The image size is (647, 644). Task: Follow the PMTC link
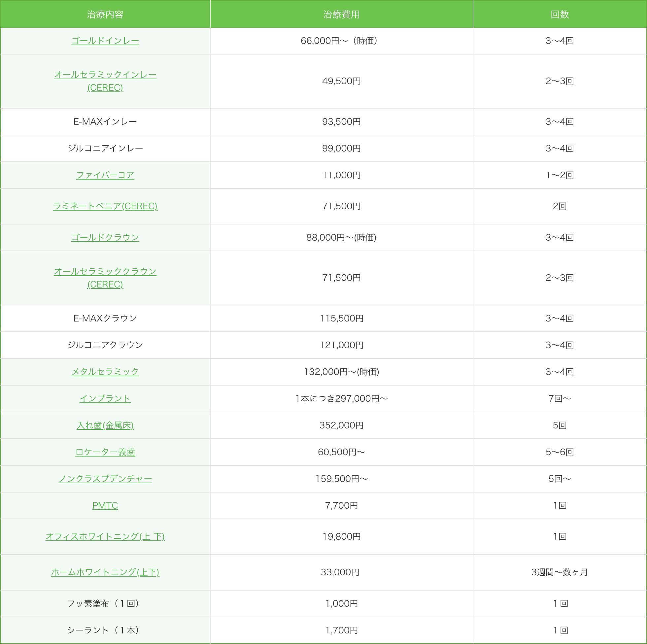coord(105,506)
